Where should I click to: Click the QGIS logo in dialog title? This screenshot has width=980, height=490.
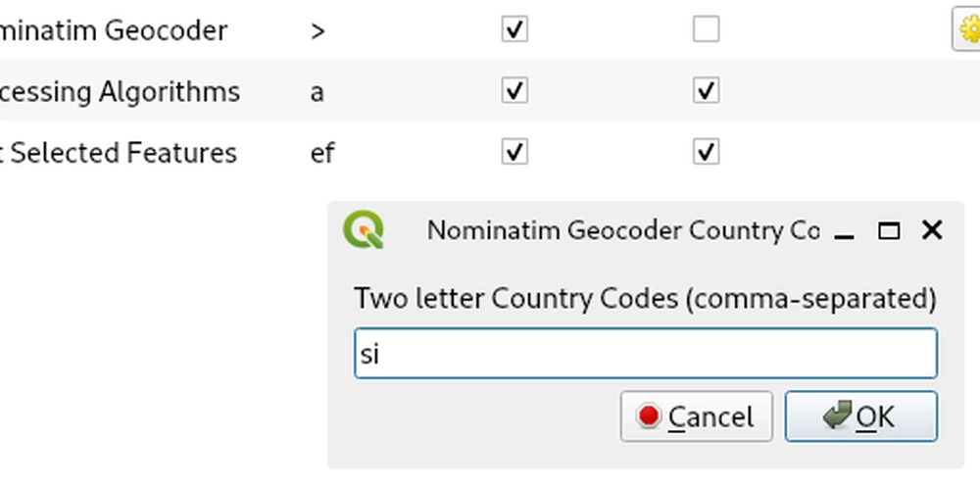[364, 230]
